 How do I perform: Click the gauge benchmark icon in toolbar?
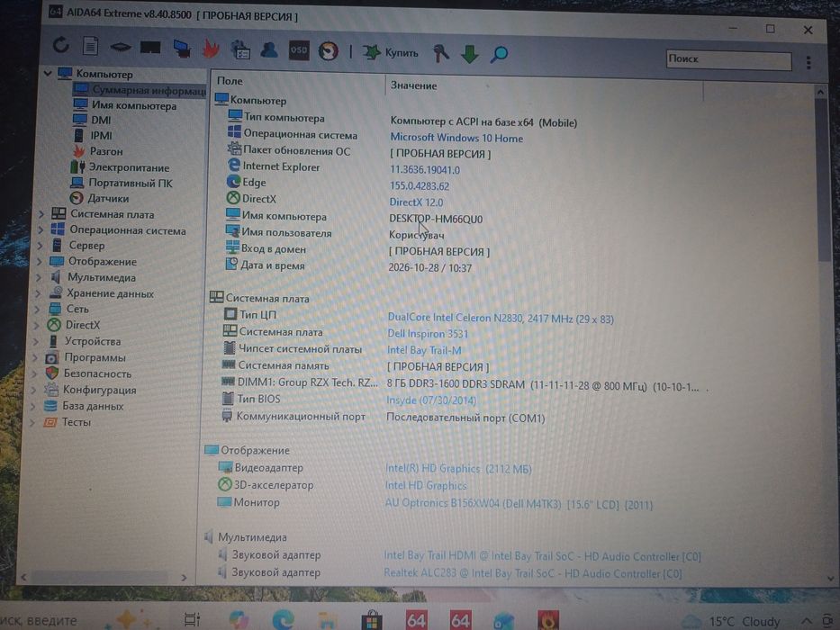[329, 51]
